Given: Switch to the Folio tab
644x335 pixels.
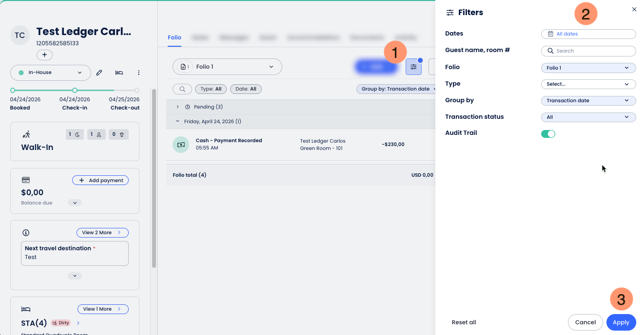Looking at the screenshot, I should 174,37.
